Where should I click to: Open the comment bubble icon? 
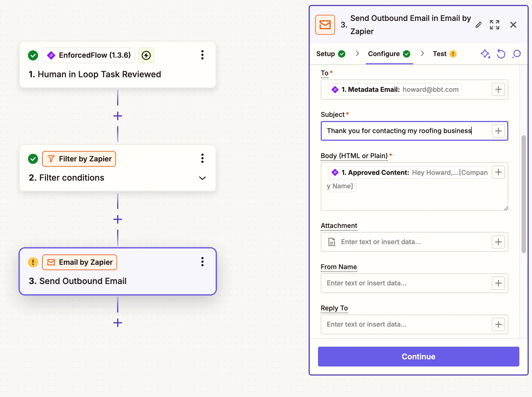pyautogui.click(x=517, y=54)
